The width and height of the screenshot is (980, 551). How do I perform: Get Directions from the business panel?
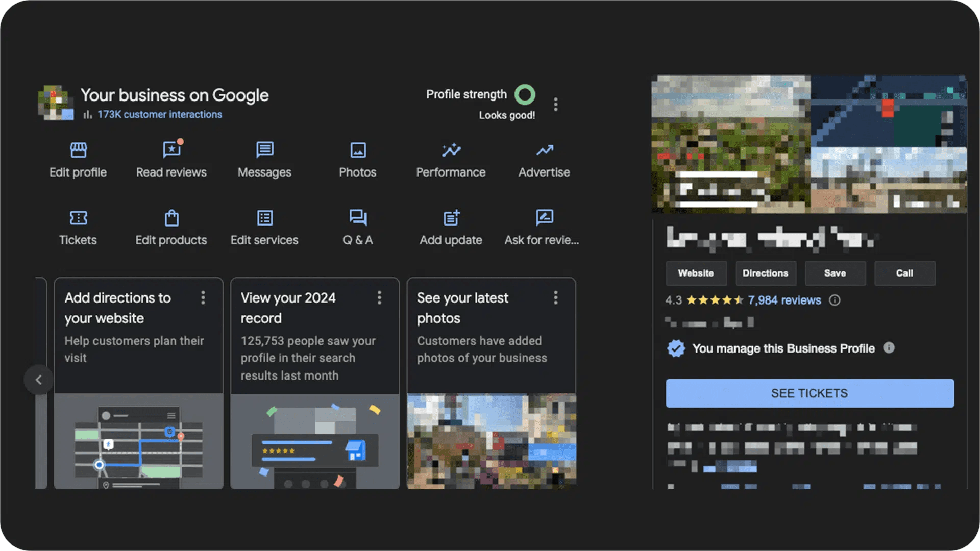point(766,273)
